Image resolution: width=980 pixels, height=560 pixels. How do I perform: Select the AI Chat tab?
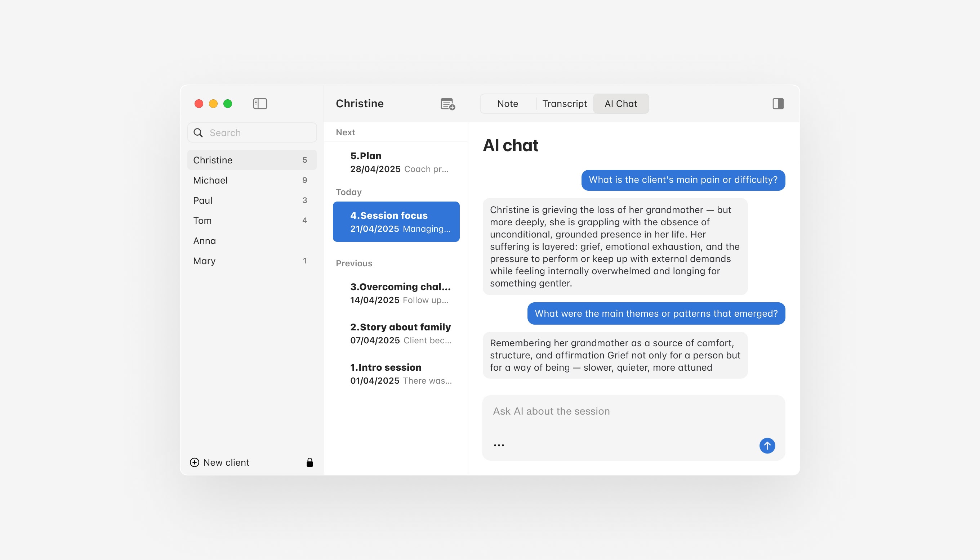[620, 103]
